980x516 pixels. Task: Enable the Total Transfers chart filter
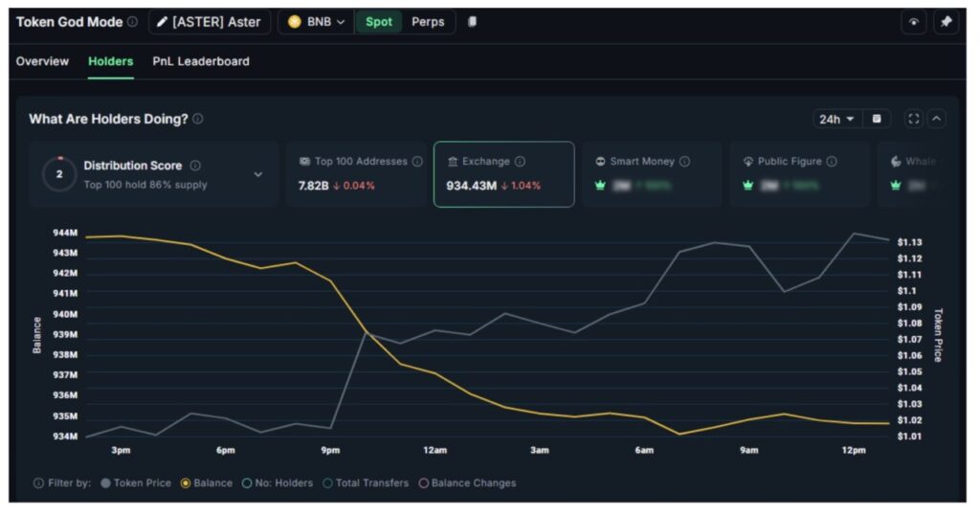click(x=327, y=483)
